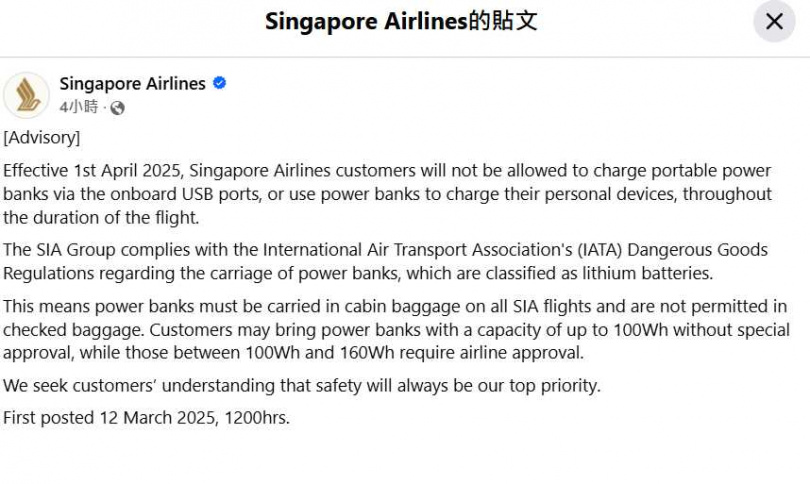Open the Singapore Airlines page name link
Image resolution: width=810 pixels, height=484 pixels.
(132, 84)
